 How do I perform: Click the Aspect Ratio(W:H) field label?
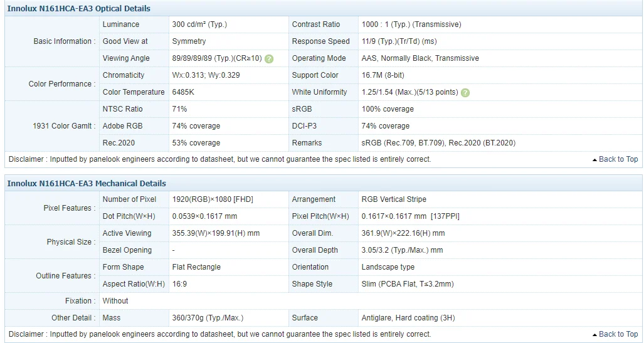click(134, 284)
